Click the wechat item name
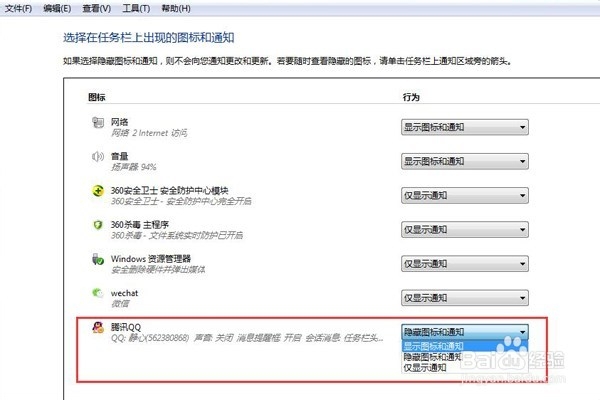This screenshot has height=400, width=600. [x=124, y=293]
